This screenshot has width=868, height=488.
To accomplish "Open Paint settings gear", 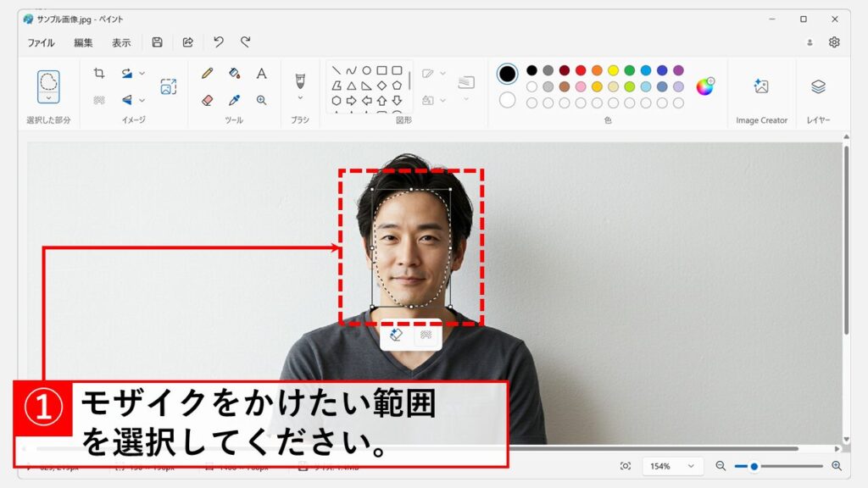I will point(834,42).
